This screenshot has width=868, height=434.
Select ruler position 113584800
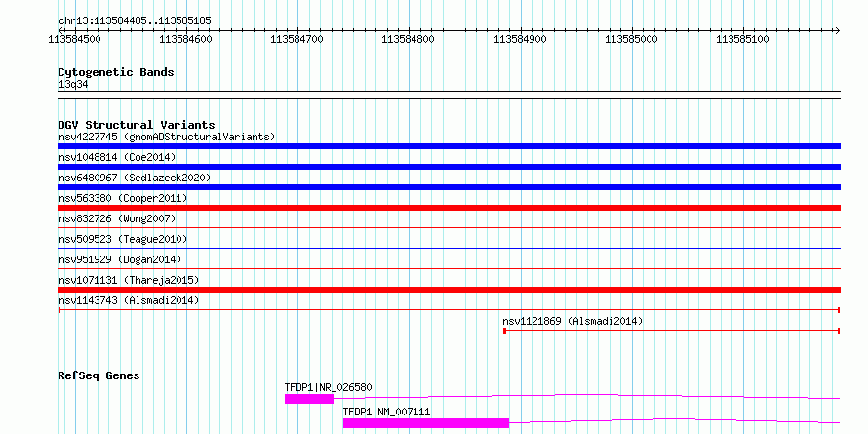[409, 39]
